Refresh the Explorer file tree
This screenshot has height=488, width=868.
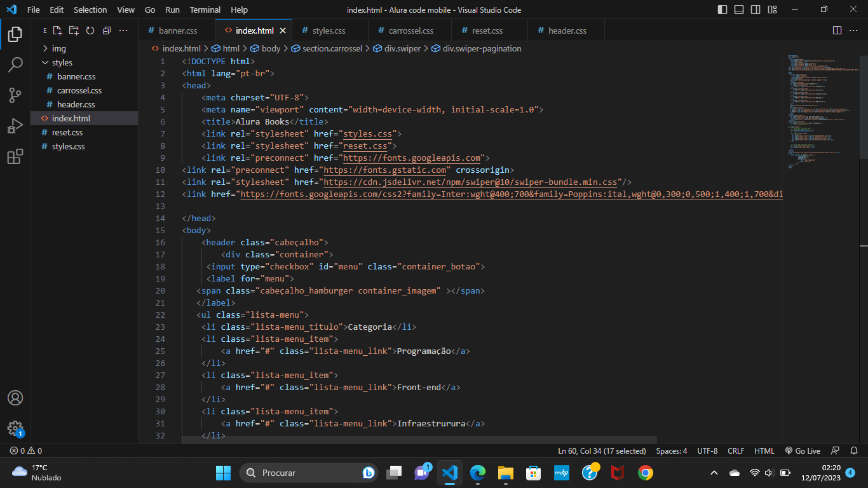point(90,30)
